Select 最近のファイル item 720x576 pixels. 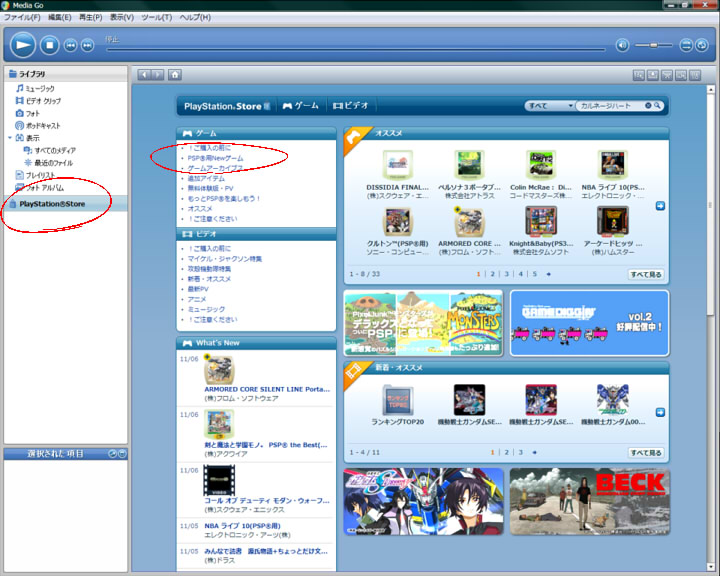coord(48,163)
